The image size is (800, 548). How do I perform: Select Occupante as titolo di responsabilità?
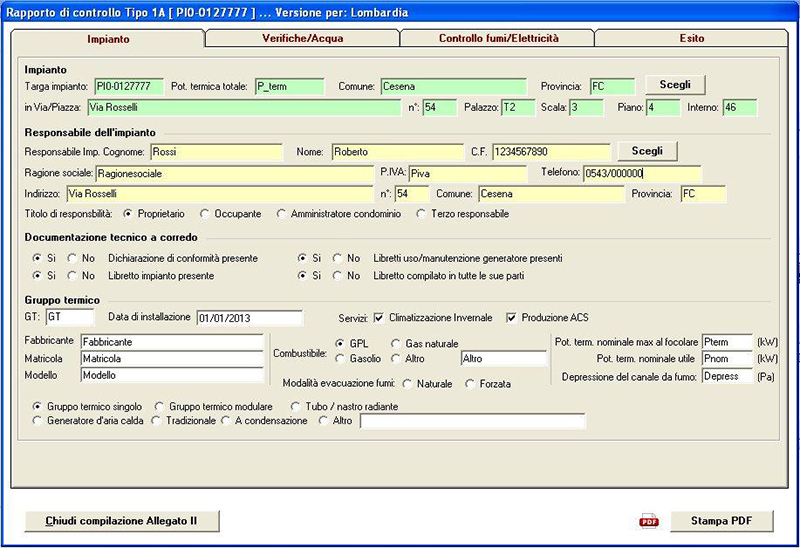coord(205,213)
